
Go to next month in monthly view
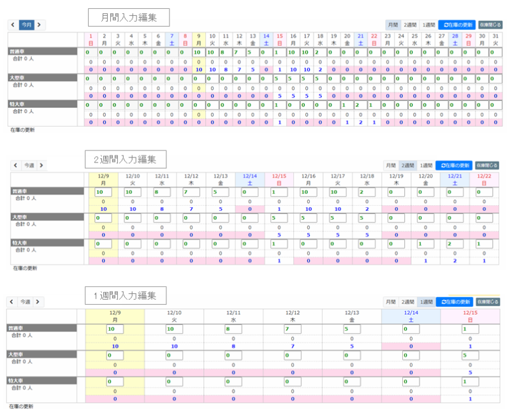[40, 25]
